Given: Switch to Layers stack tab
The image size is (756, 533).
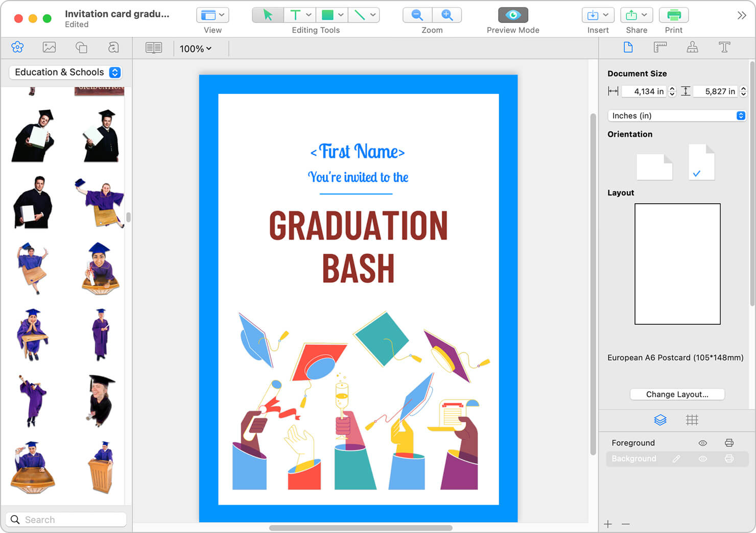Looking at the screenshot, I should [660, 420].
